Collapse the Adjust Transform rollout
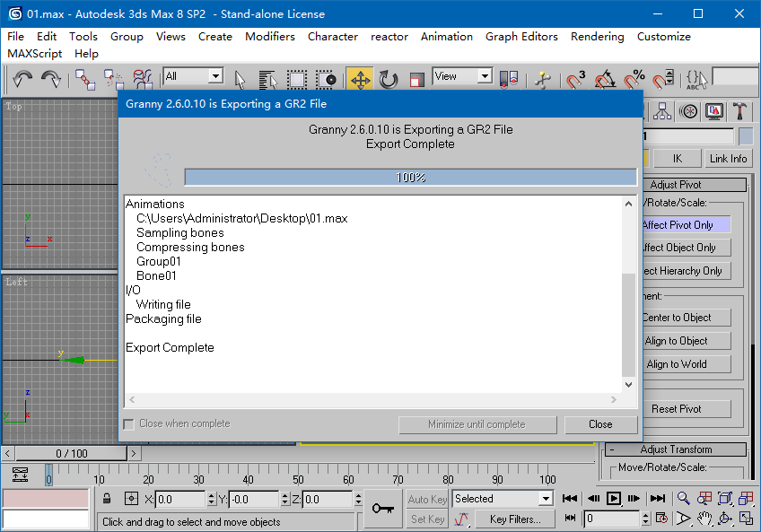This screenshot has height=532, width=761. tap(676, 449)
